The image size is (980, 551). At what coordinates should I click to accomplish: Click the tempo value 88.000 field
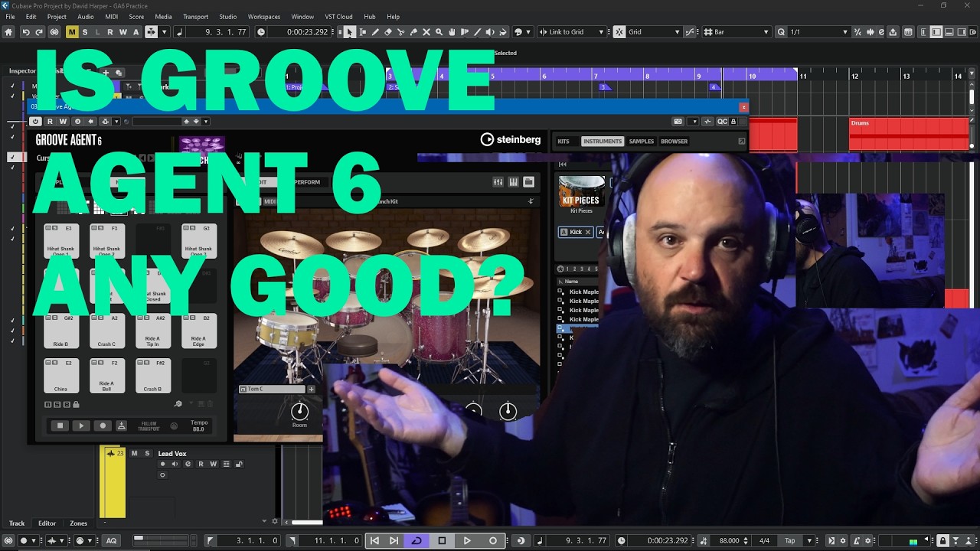(730, 540)
